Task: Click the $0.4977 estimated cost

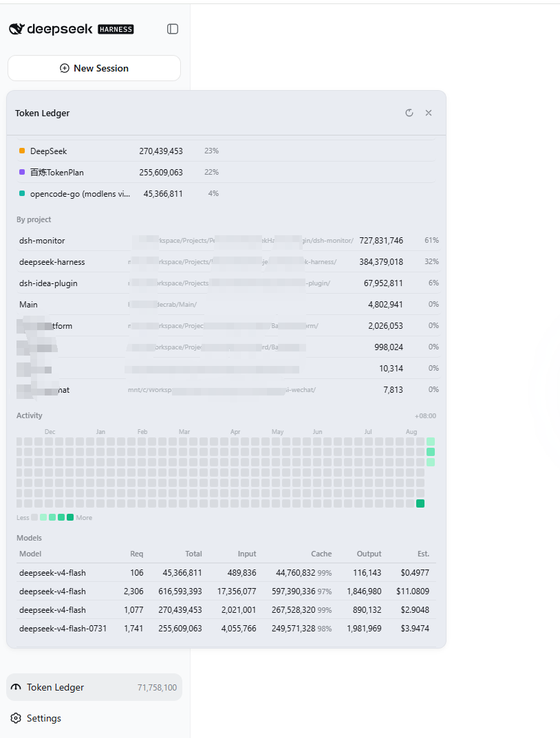Action: (x=415, y=573)
